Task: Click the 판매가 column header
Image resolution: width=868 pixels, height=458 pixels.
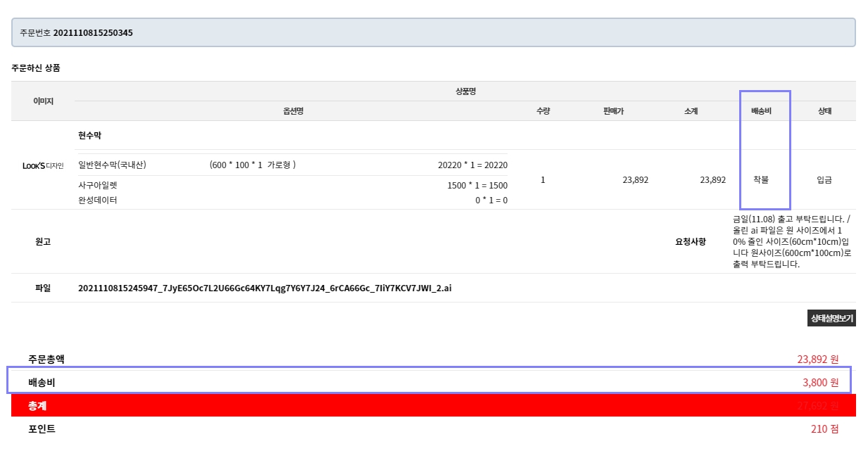Action: [614, 111]
